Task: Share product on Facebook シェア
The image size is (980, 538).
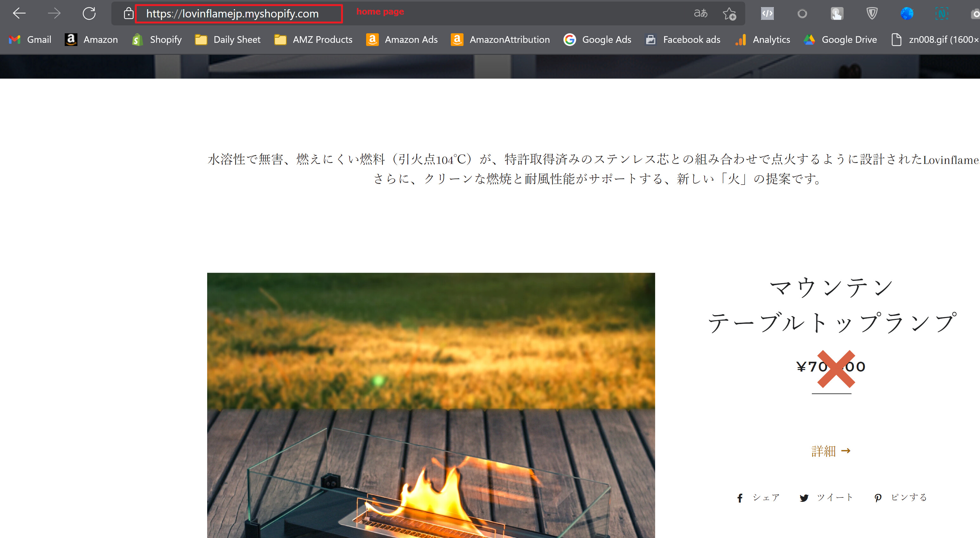Action: click(x=758, y=497)
